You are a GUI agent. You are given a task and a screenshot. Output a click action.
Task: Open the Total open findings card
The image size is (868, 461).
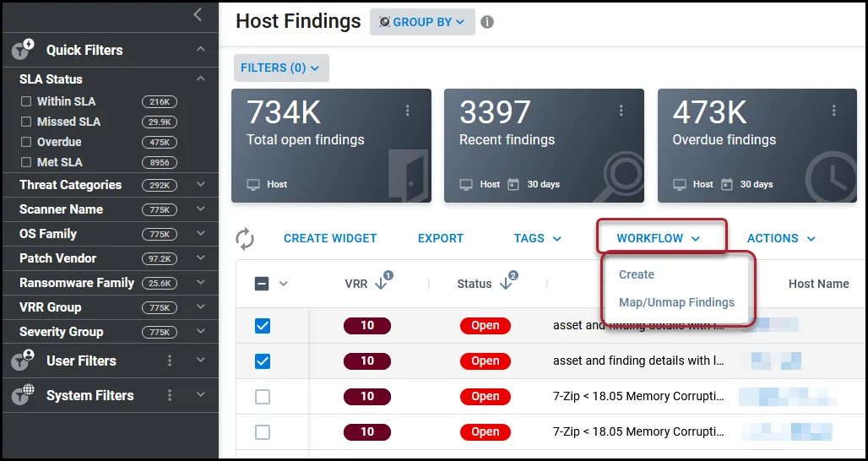pyautogui.click(x=331, y=145)
